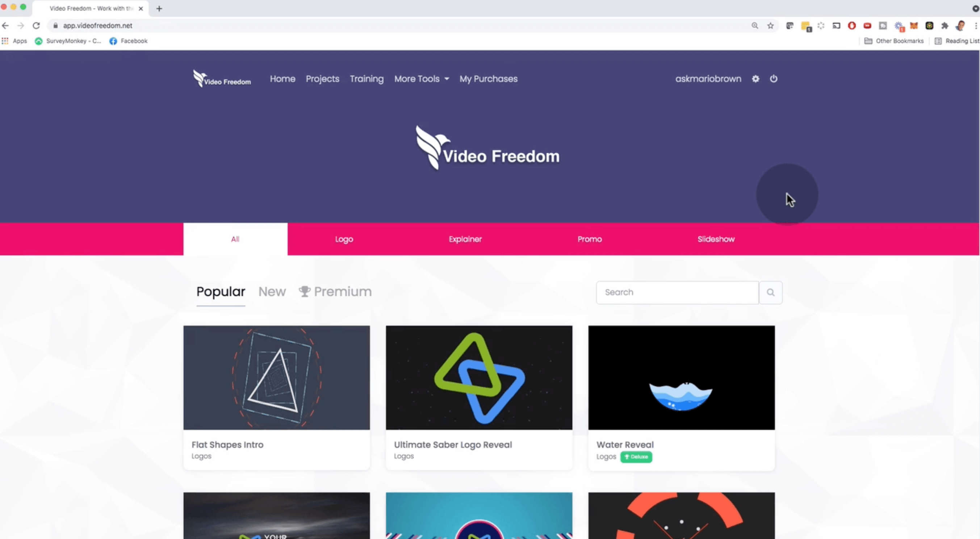Viewport: 980px width, 539px height.
Task: Click the power/logout icon
Action: pos(773,78)
